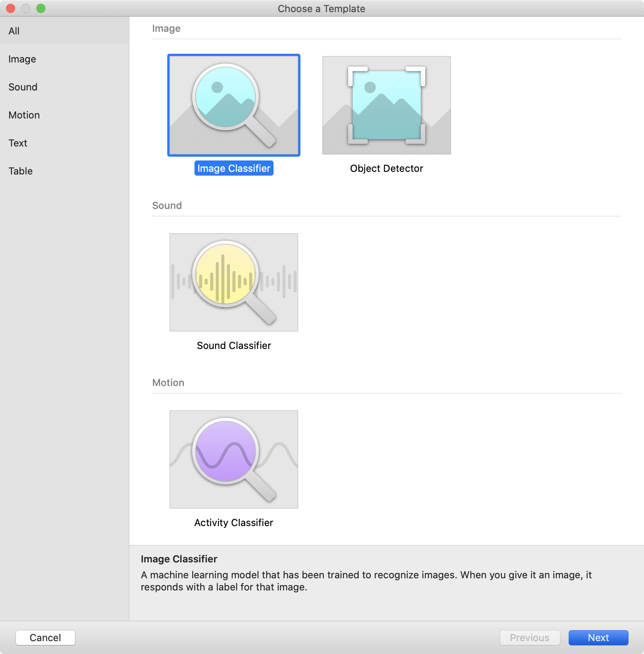Click the Cancel button
This screenshot has width=644, height=654.
45,638
